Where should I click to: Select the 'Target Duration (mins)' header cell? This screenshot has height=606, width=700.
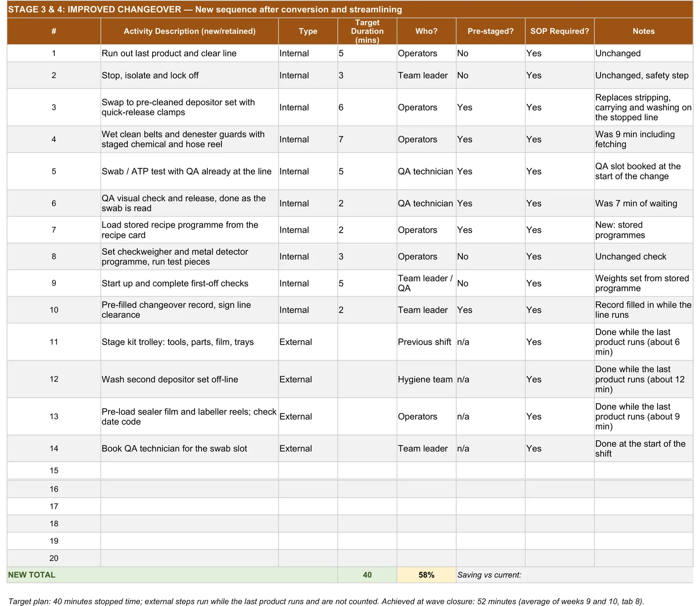(367, 31)
